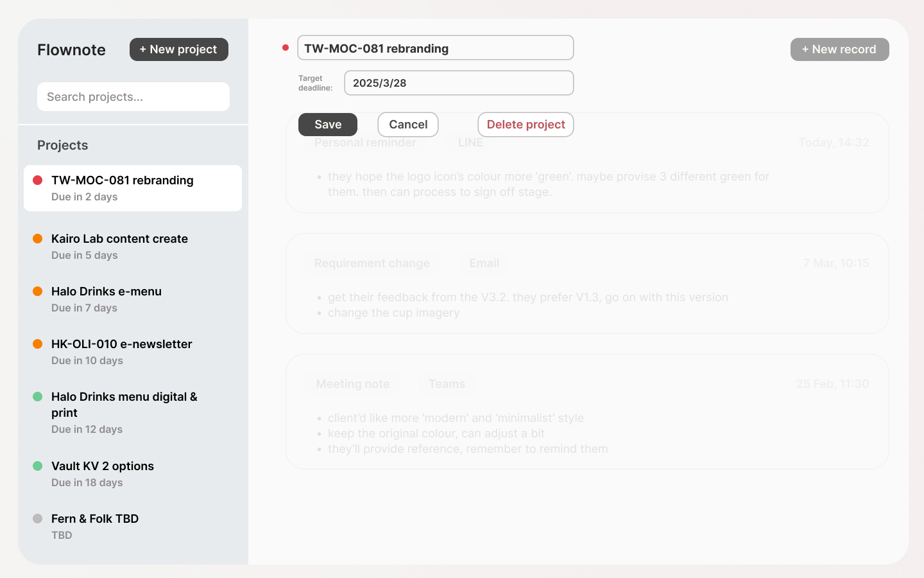
Task: Open the Vault KV 2 options project
Action: click(x=103, y=473)
